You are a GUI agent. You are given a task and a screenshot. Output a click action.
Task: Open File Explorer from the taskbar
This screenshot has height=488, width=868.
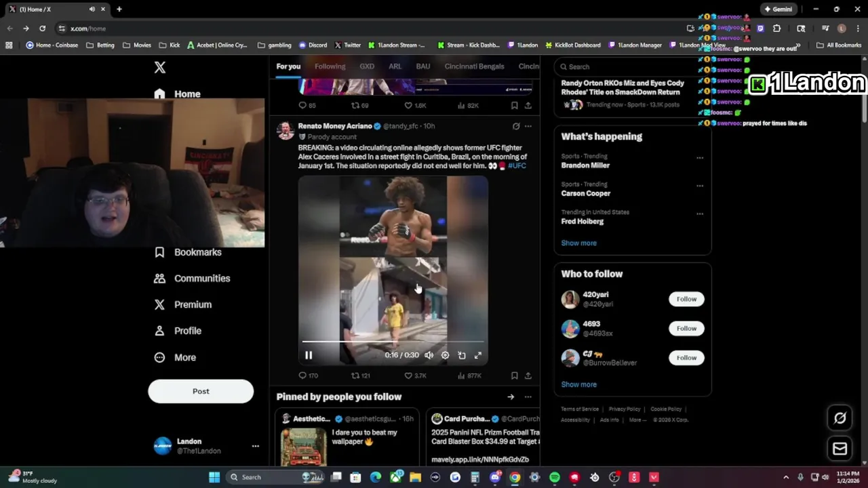point(415,477)
